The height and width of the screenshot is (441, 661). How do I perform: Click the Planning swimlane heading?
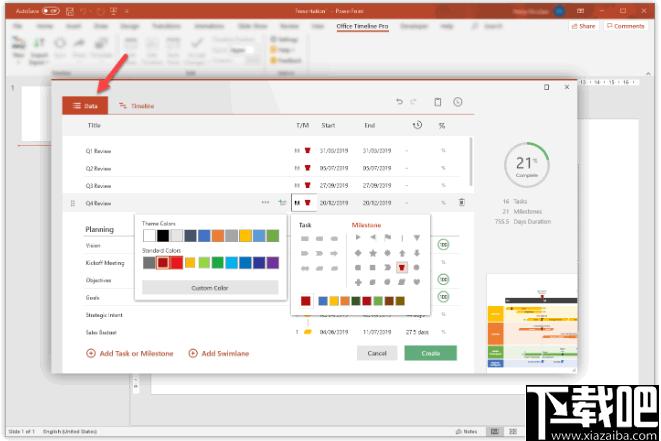tap(99, 229)
